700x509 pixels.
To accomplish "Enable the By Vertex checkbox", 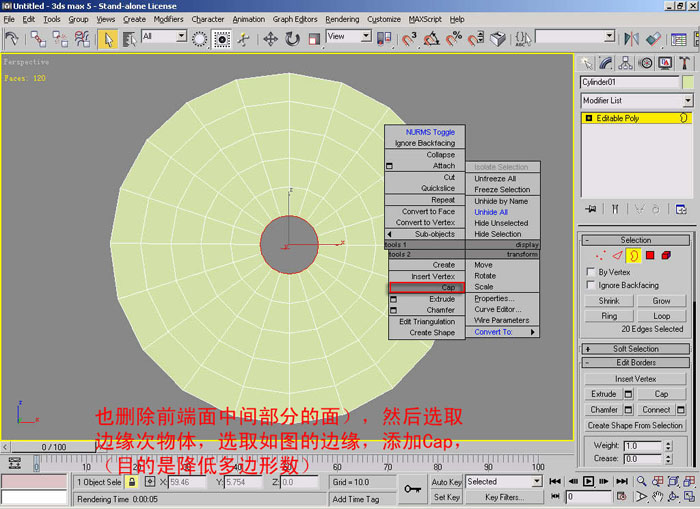I will (590, 271).
